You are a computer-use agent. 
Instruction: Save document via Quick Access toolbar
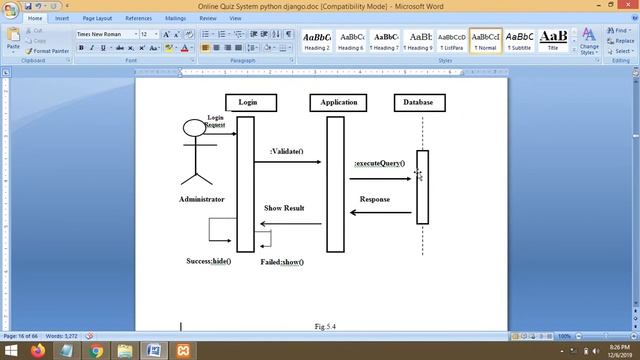click(28, 6)
